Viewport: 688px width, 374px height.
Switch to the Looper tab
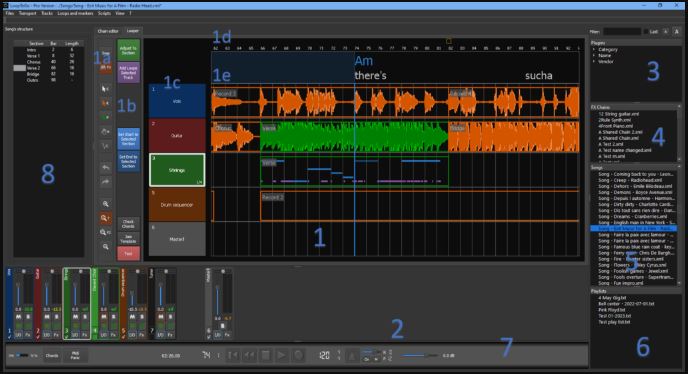133,31
